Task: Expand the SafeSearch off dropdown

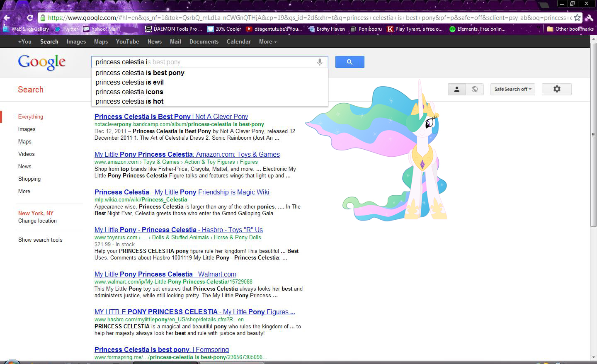Action: [513, 89]
